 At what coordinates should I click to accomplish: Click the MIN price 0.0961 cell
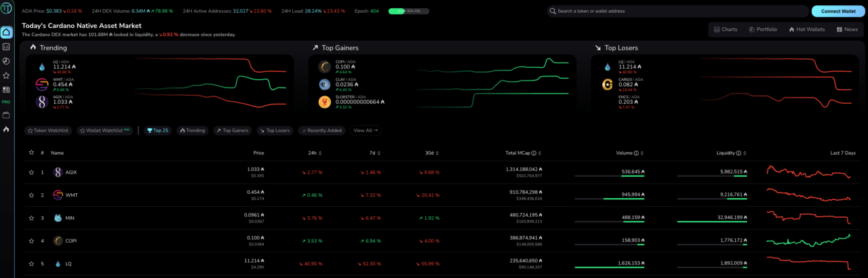coord(254,215)
